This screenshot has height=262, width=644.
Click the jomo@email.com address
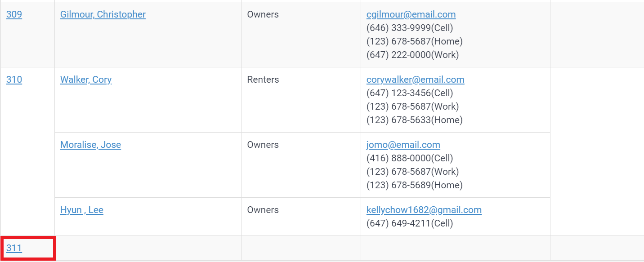403,145
